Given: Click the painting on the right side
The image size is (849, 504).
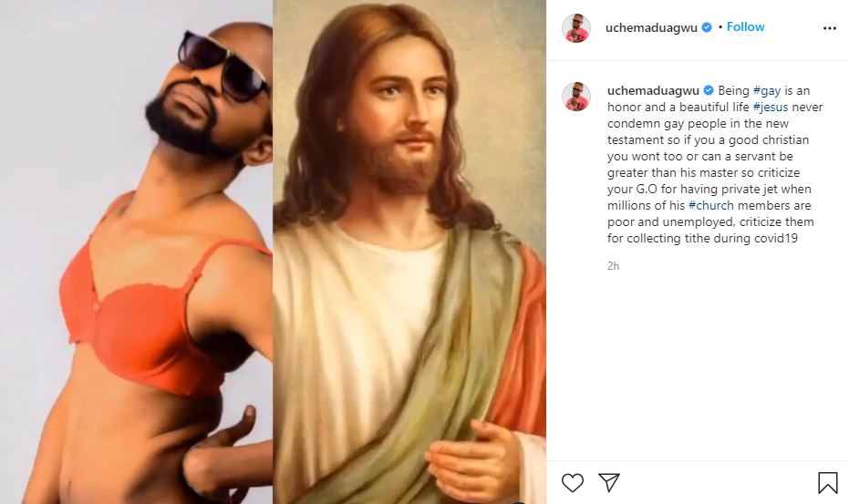Looking at the screenshot, I should [x=410, y=273].
